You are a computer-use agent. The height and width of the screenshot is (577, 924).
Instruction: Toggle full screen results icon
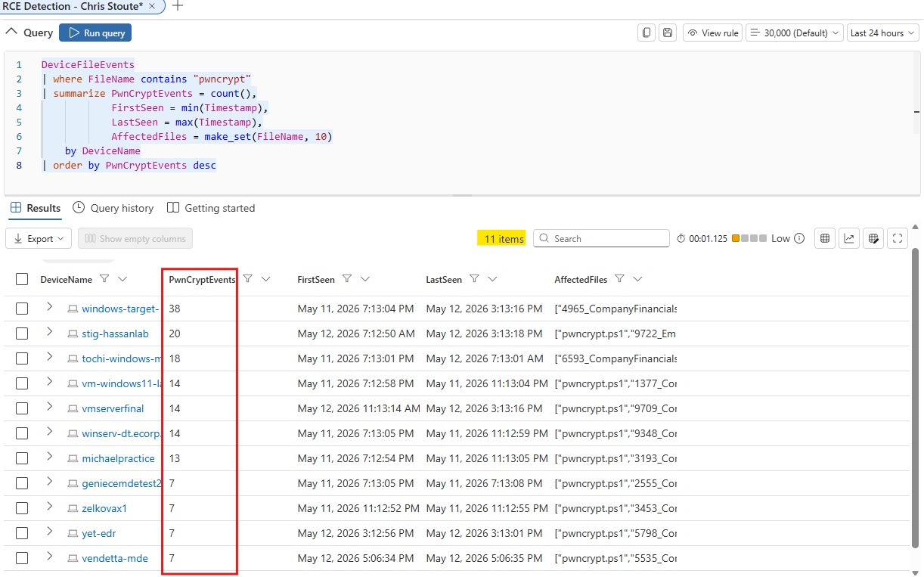pos(898,238)
